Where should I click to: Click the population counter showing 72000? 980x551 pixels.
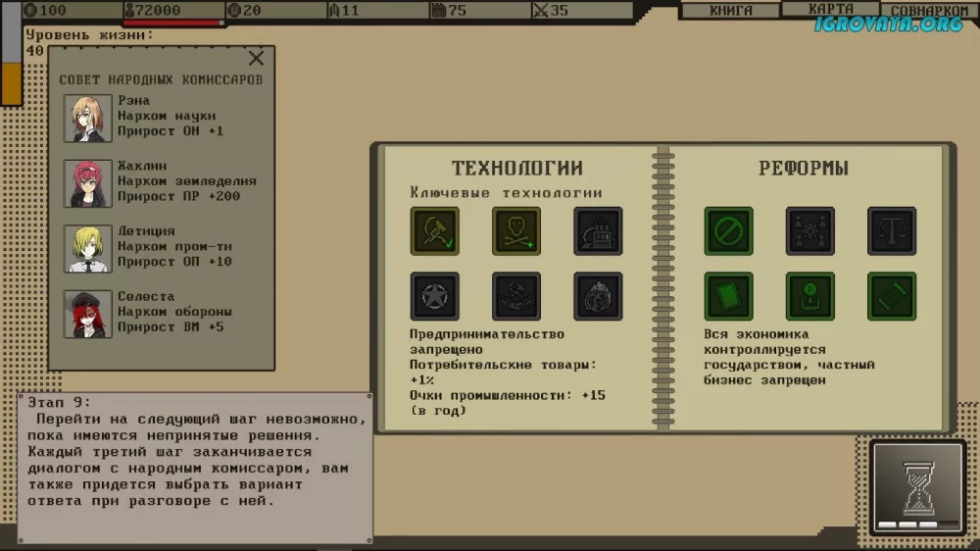coord(173,11)
